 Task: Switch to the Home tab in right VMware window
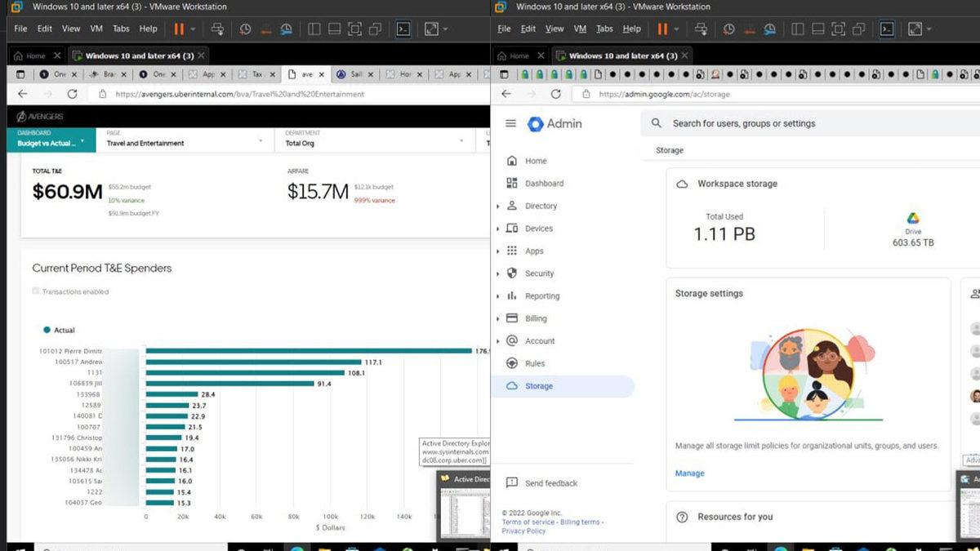coord(519,56)
